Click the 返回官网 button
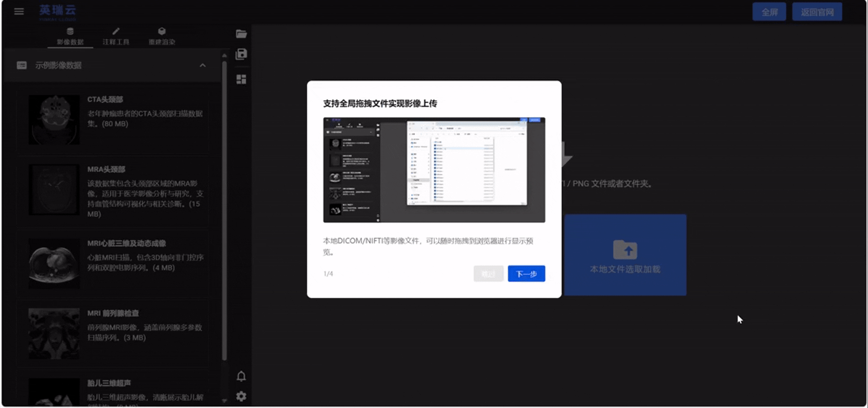Screen dimensions: 868x408 click(x=817, y=12)
